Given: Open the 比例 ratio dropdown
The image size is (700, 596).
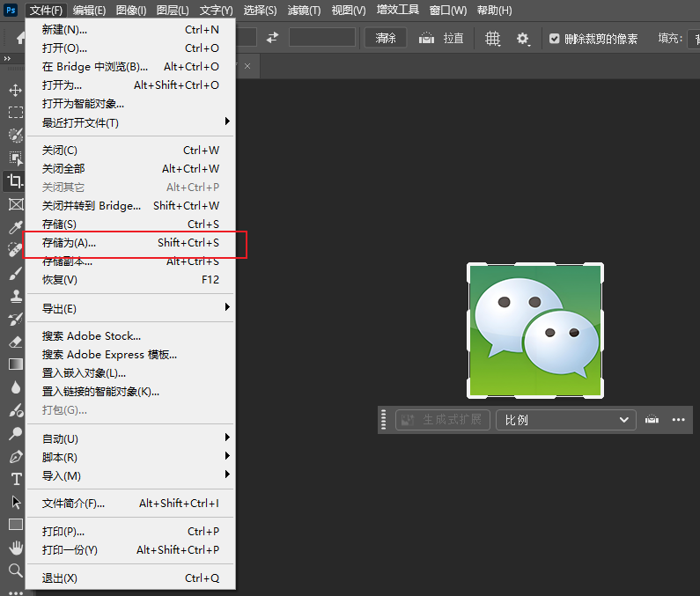Looking at the screenshot, I should [x=565, y=420].
